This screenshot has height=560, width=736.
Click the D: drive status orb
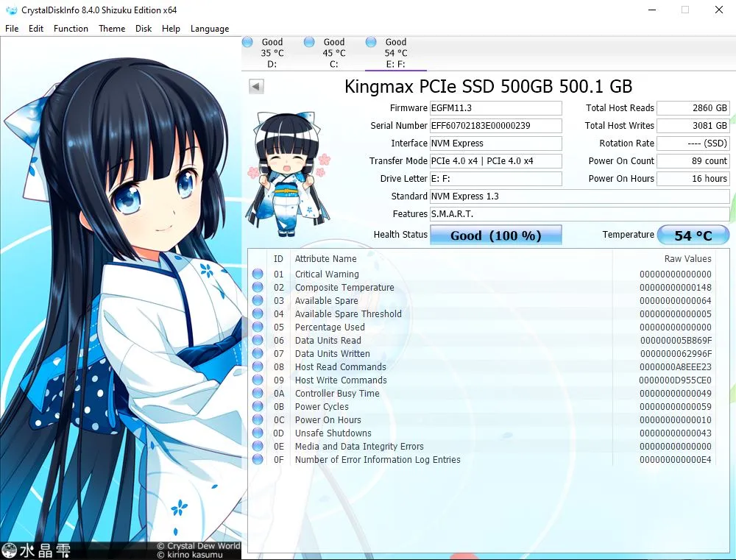click(x=247, y=42)
